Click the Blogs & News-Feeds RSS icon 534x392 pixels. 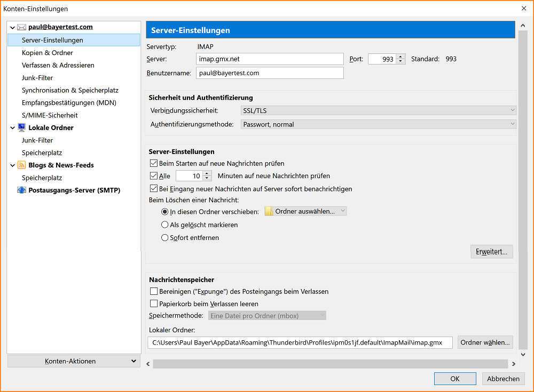tap(21, 165)
